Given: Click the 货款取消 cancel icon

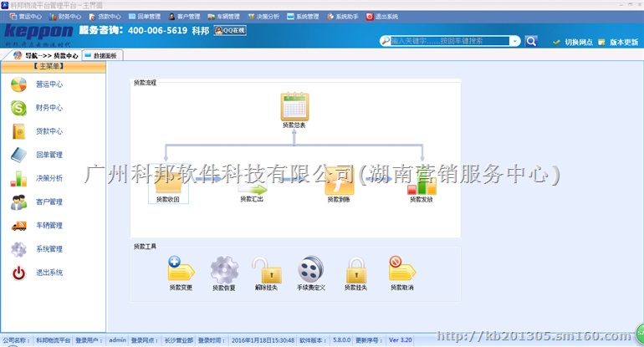Looking at the screenshot, I should click(401, 269).
